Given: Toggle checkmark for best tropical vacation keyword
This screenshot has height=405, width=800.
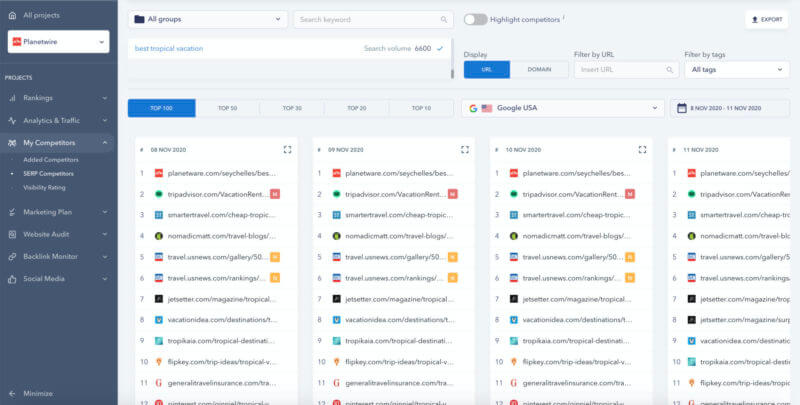Looking at the screenshot, I should click(x=440, y=49).
